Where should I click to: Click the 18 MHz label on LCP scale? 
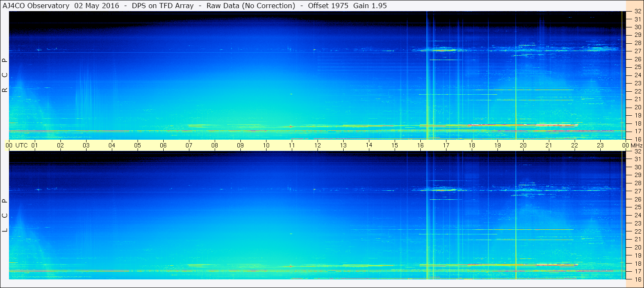point(637,263)
